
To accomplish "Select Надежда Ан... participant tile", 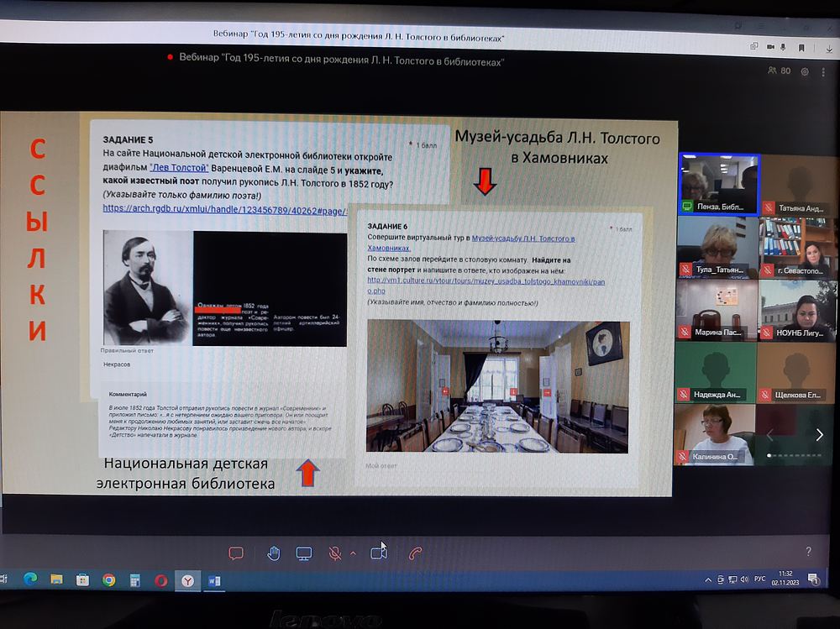I will coord(716,372).
